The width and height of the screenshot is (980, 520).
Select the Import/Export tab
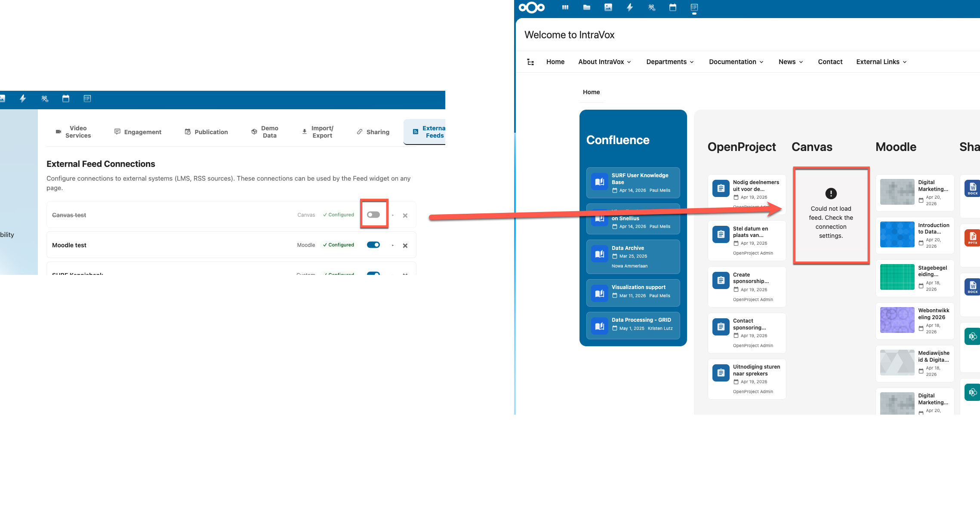318,132
